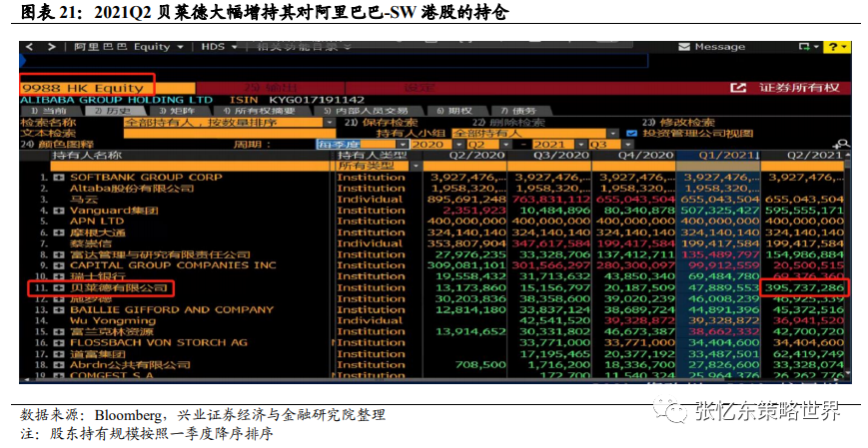Expand the 道富集团 row

point(59,354)
